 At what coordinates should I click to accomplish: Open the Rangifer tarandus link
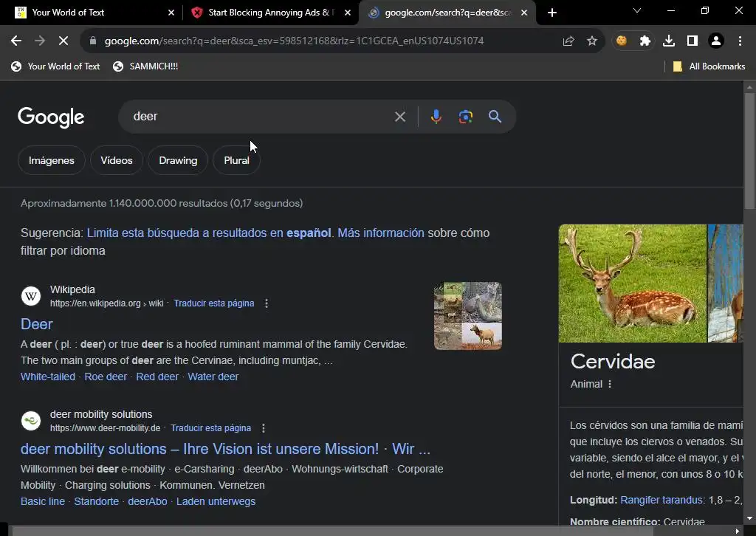click(661, 500)
